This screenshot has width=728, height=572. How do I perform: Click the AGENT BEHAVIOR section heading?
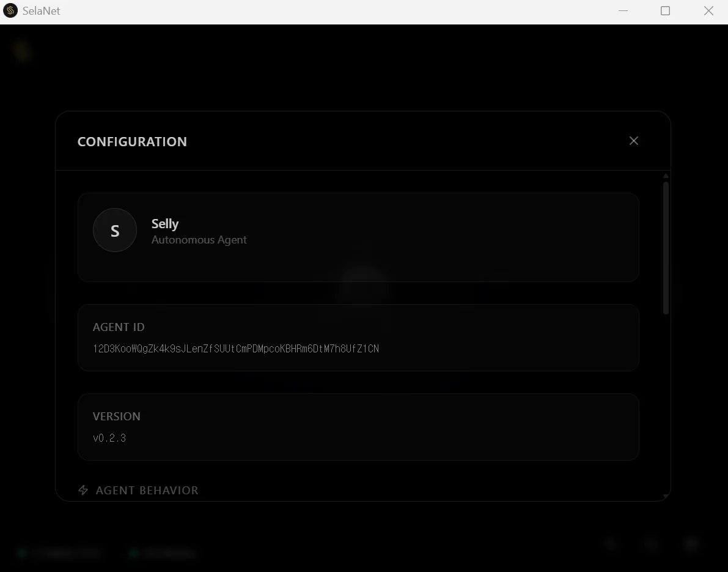(x=147, y=491)
